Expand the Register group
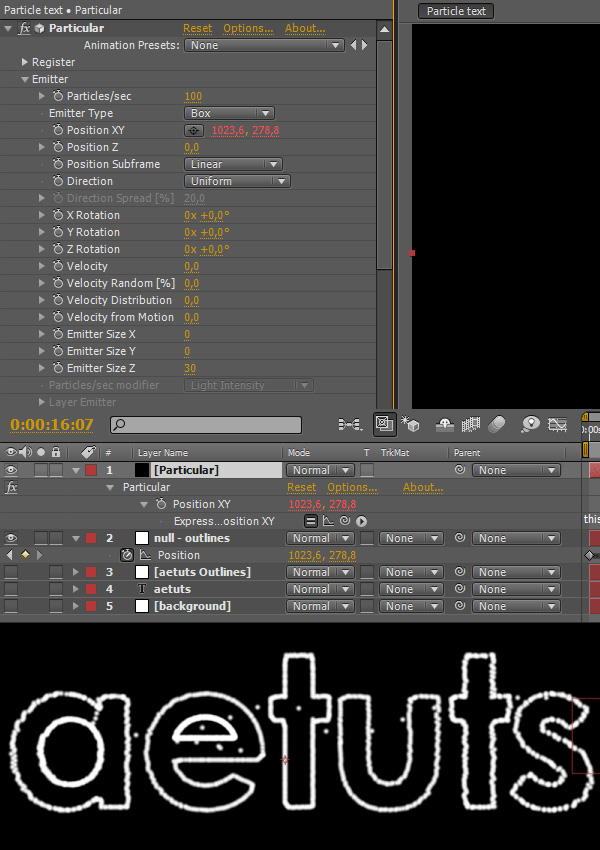This screenshot has width=600, height=850. coord(24,62)
